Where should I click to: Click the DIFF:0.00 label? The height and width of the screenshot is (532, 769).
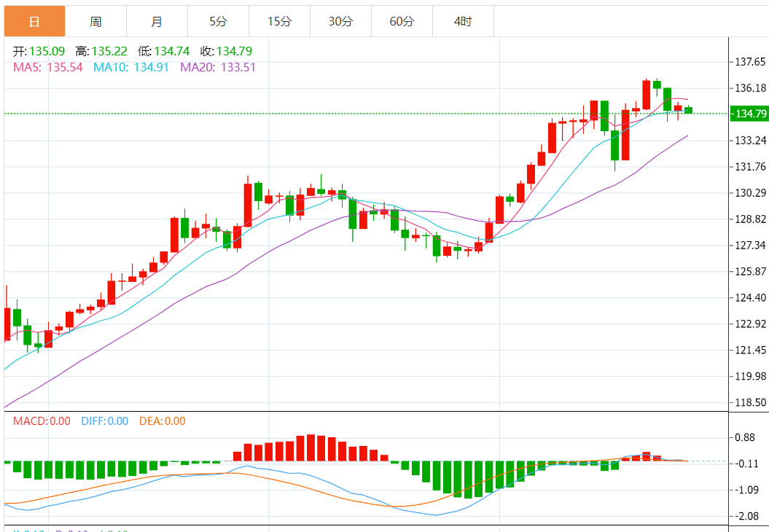(104, 421)
